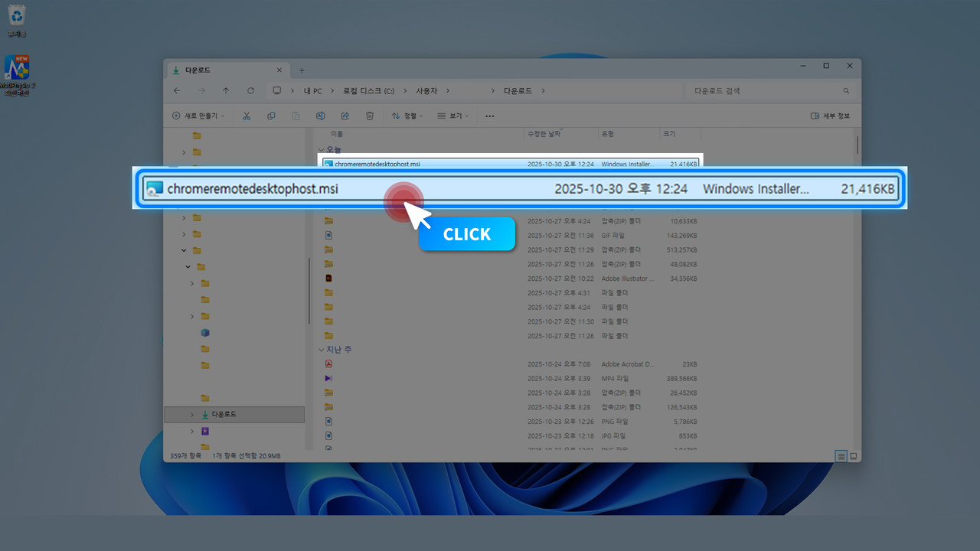The width and height of the screenshot is (980, 551).
Task: Select the 파일 폴더 row dated 오후 4:31
Action: coord(510,293)
